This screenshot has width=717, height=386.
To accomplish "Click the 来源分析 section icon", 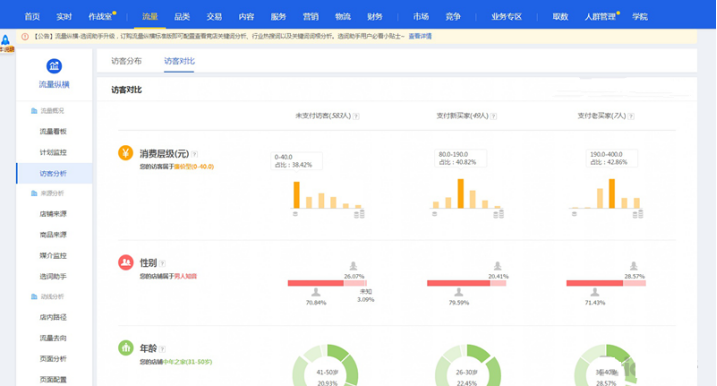I will coord(33,193).
